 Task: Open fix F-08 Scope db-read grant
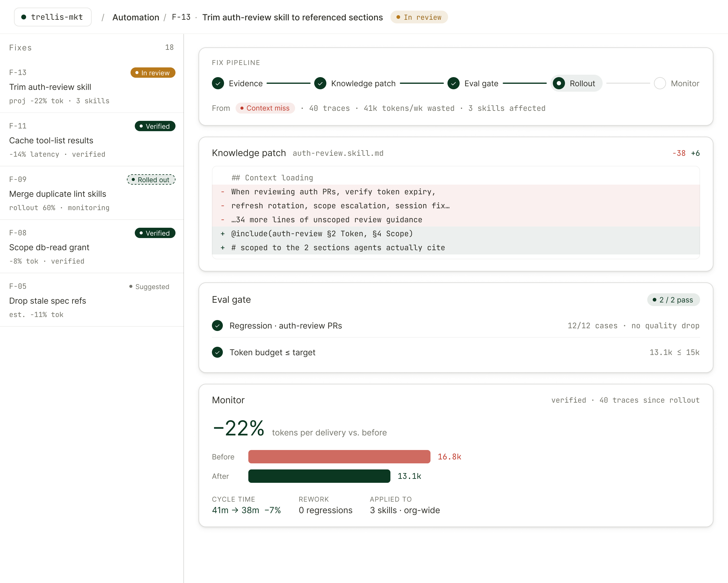pos(92,247)
